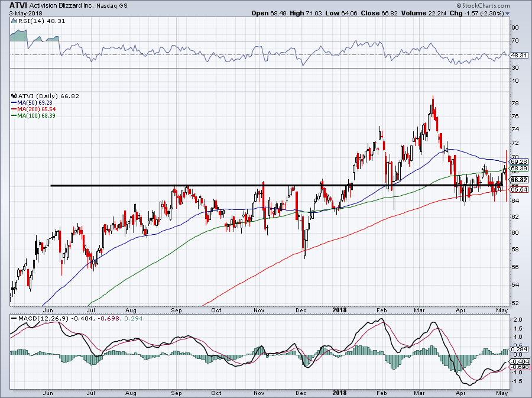
Task: Click the Jun month label under MACD panel
Action: click(x=48, y=393)
